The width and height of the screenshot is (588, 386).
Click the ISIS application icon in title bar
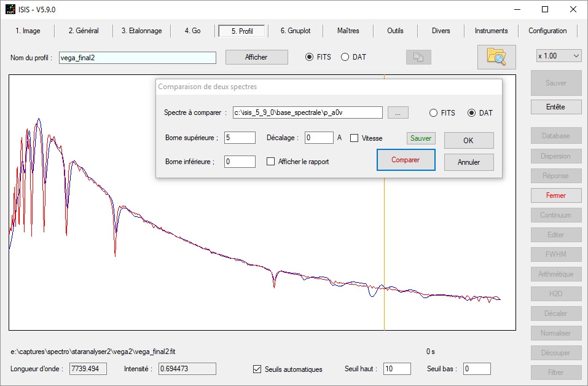(x=10, y=9)
